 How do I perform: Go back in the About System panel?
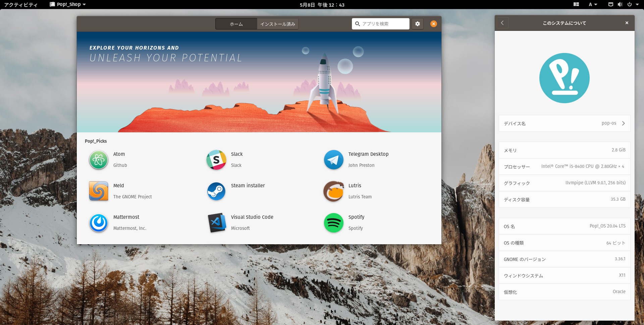tap(502, 23)
